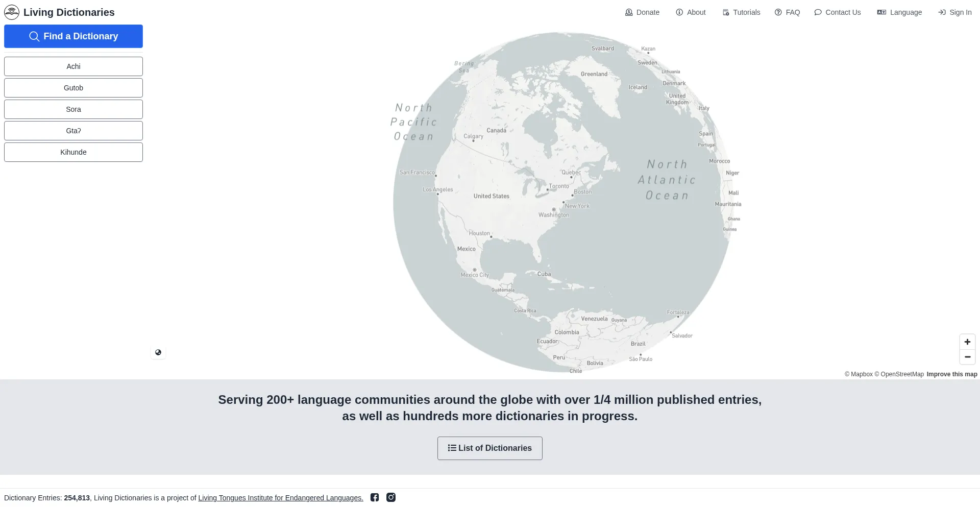Zoom in on the map
This screenshot has width=980, height=507.
[967, 342]
